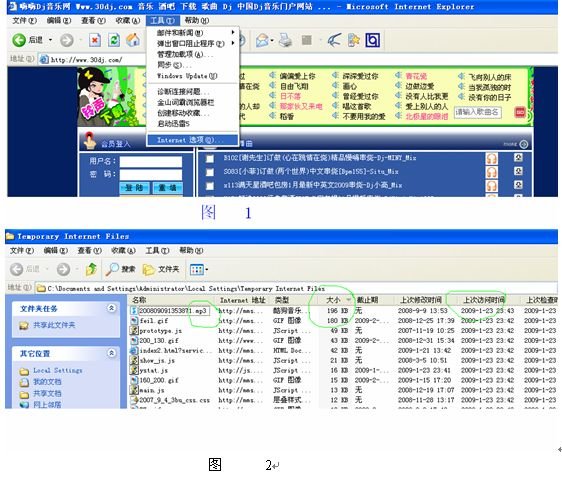Click the Up folder icon in the Explorer toolbar

tap(91, 269)
